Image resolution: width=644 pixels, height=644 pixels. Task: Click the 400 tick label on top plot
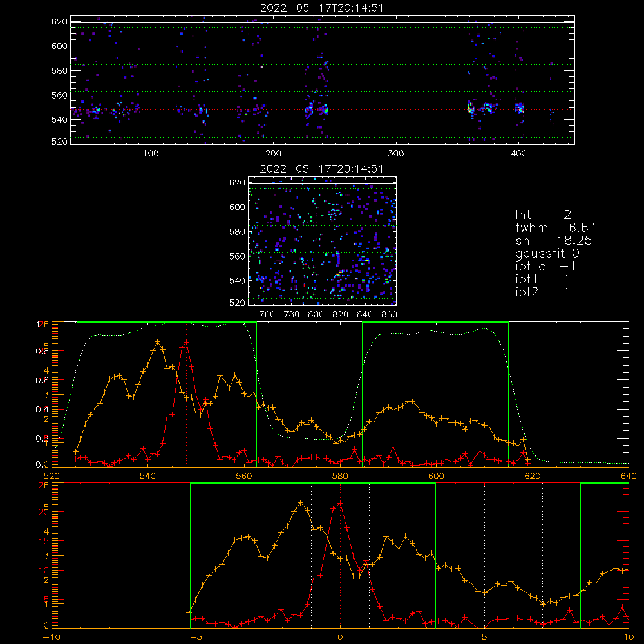[x=518, y=154]
